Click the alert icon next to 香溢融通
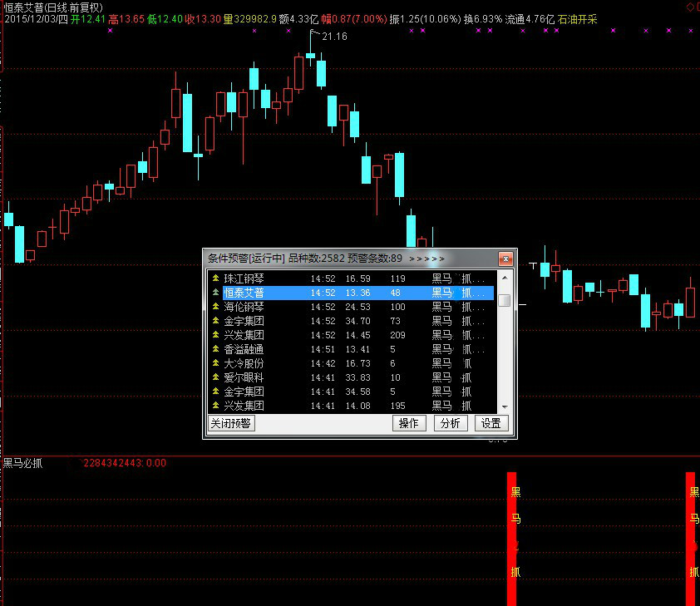The height and width of the screenshot is (606, 700). coord(215,349)
